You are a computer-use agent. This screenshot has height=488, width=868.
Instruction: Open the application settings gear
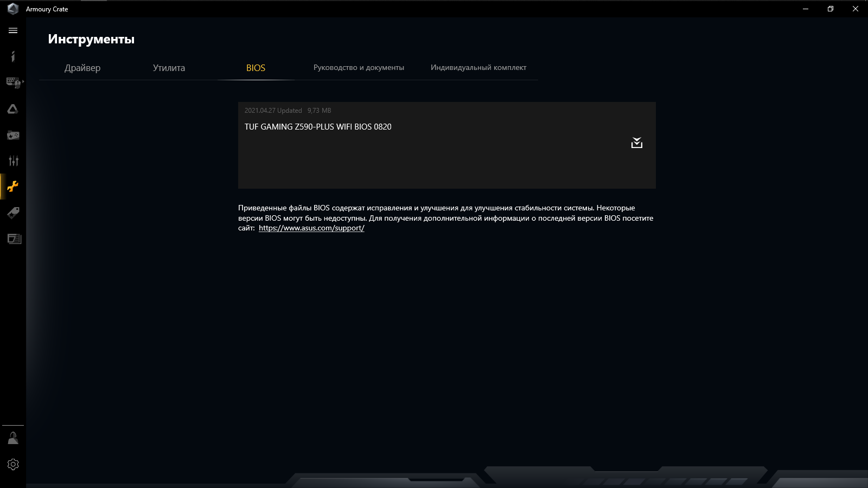click(x=12, y=464)
